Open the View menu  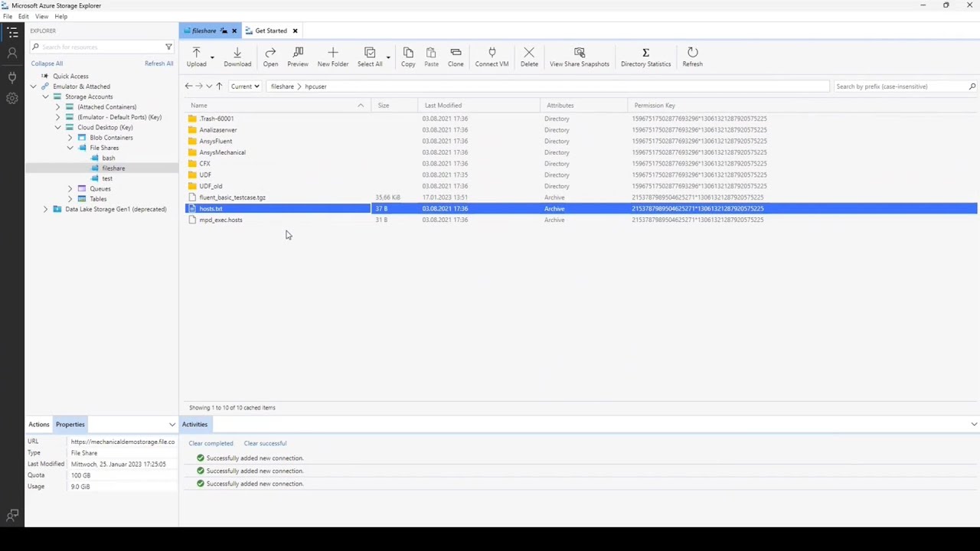[x=41, y=16]
